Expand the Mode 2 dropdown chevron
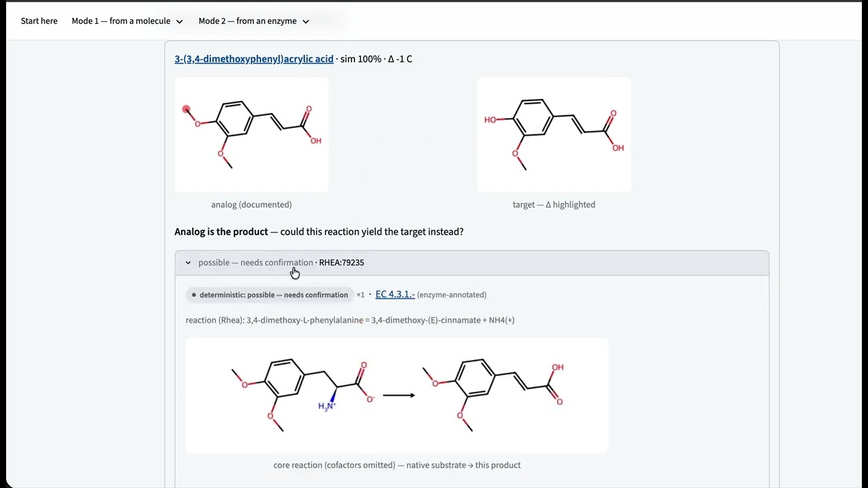 tap(305, 22)
